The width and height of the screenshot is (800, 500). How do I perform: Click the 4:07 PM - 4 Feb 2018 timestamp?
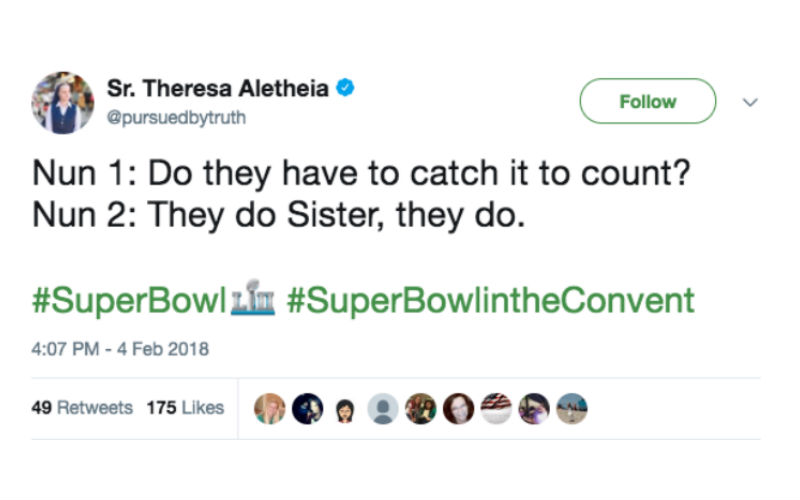point(120,350)
